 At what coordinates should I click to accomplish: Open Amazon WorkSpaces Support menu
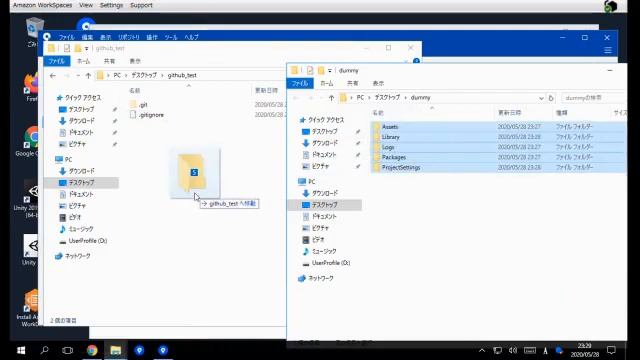coord(141,5)
